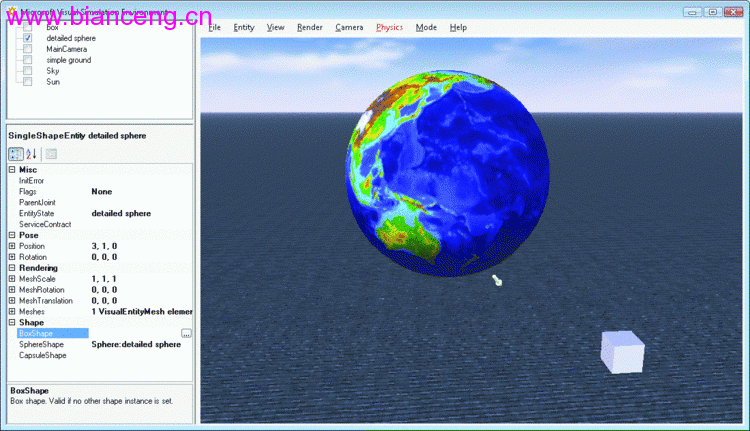
Task: Expand the Meshes property
Action: [x=12, y=311]
